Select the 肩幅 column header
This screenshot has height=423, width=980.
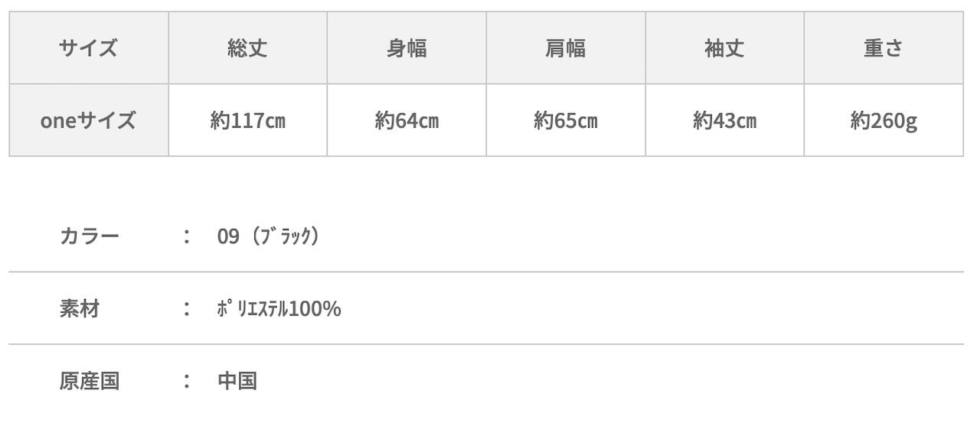(566, 48)
